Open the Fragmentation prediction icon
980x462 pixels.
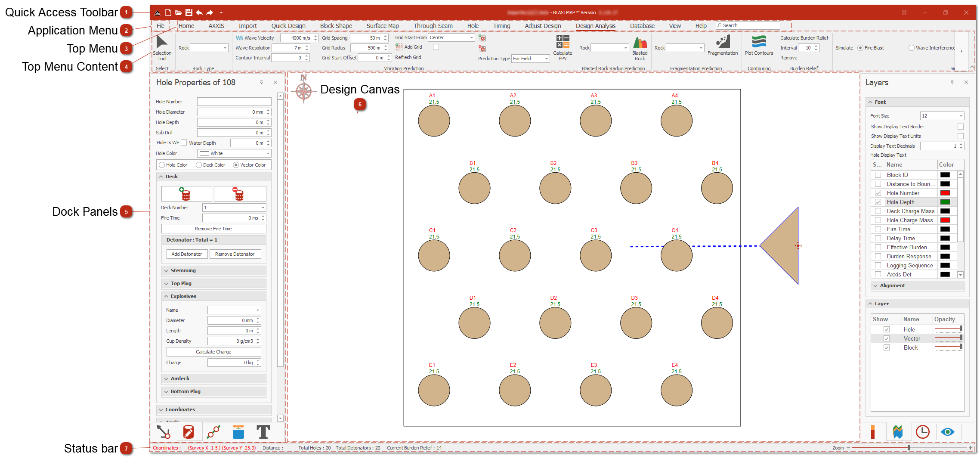click(722, 42)
